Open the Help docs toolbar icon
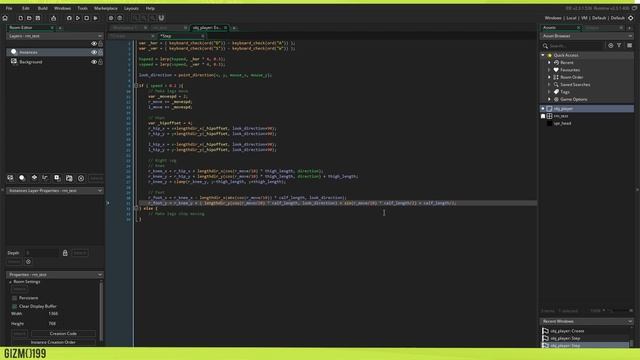This screenshot has width=640, height=360. click(x=120, y=18)
